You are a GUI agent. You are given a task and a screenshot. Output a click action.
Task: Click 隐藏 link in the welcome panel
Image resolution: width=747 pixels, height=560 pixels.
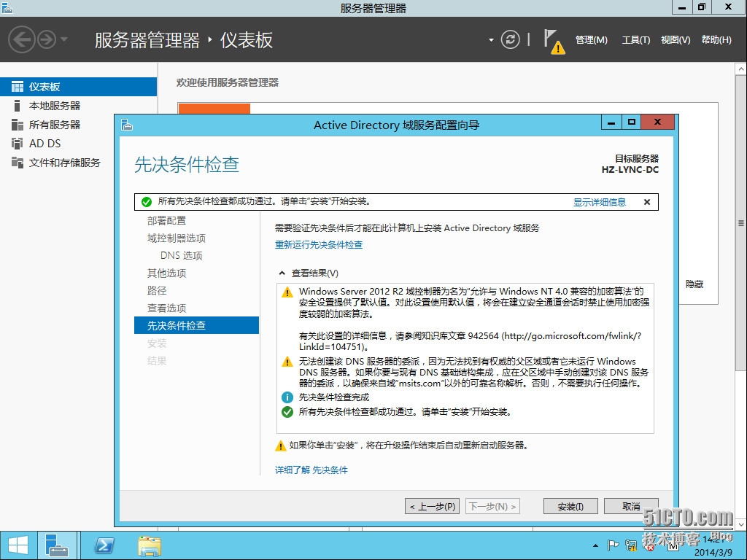(694, 284)
